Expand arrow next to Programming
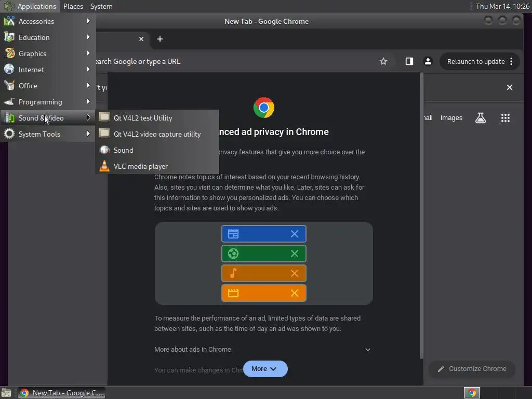Viewport: 532px width, 399px height. (88, 101)
